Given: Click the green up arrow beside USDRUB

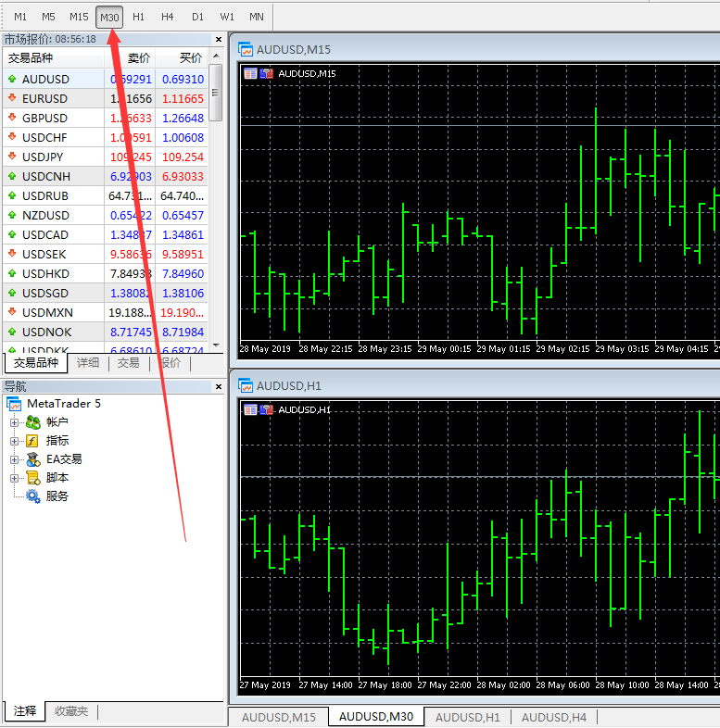Looking at the screenshot, I should (x=12, y=196).
